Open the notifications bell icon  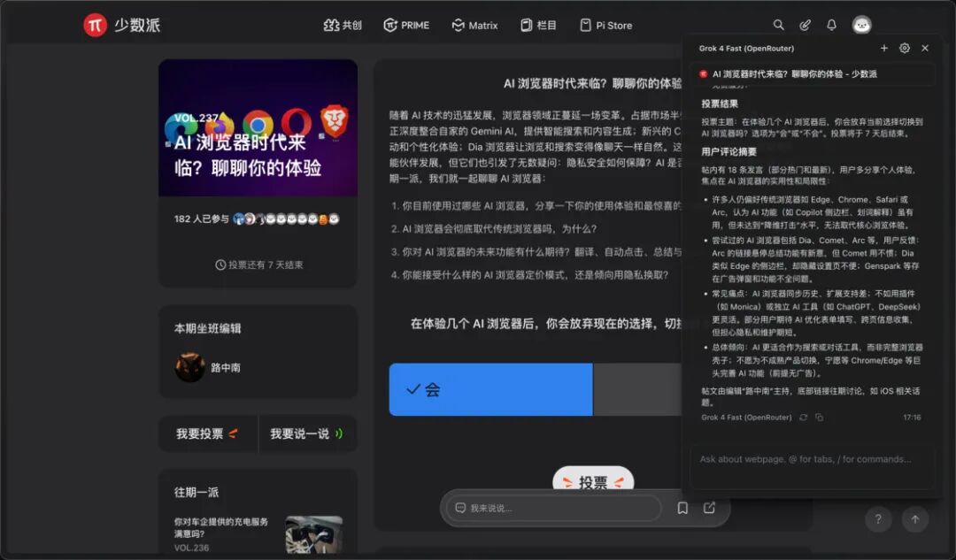coord(831,25)
